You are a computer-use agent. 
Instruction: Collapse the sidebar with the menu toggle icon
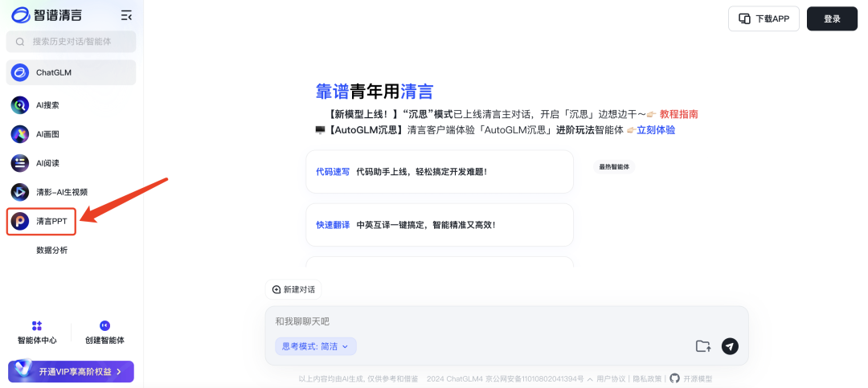126,15
